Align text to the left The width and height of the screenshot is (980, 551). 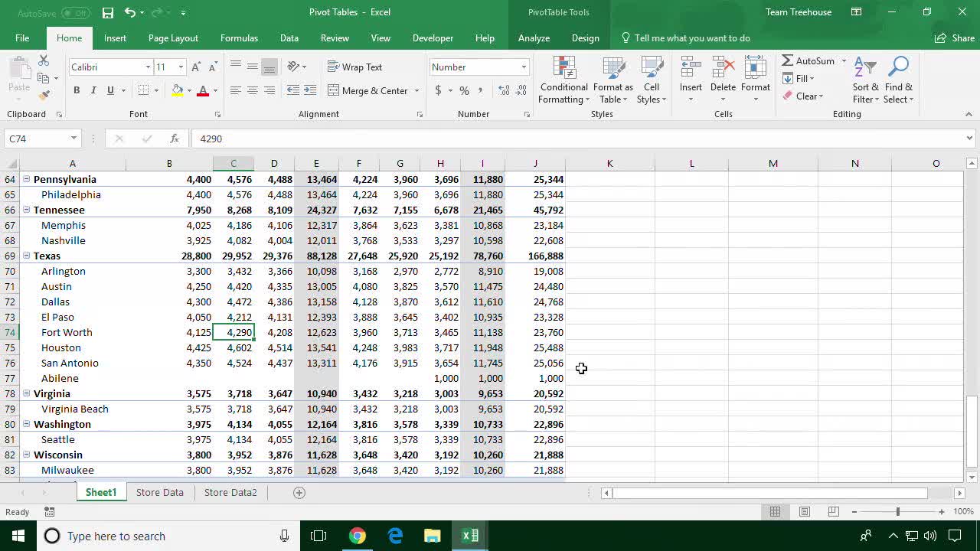click(x=236, y=90)
